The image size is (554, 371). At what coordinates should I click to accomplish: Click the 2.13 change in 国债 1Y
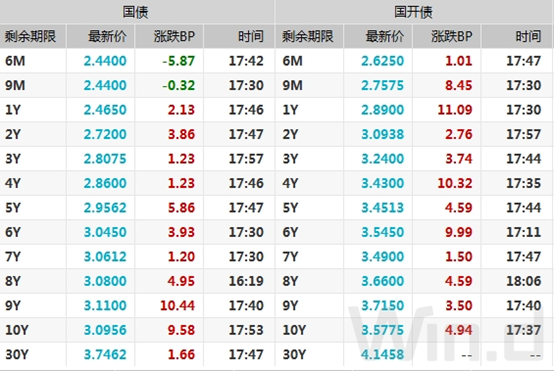point(181,110)
